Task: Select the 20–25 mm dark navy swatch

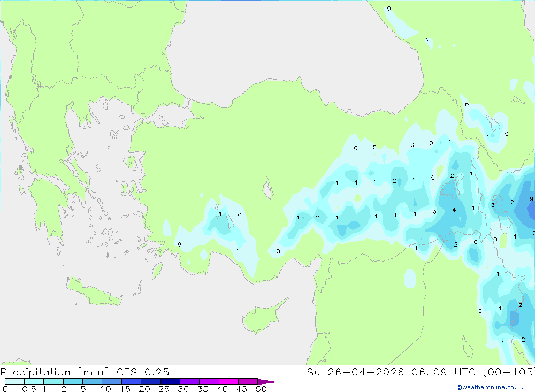Action: coord(151,381)
